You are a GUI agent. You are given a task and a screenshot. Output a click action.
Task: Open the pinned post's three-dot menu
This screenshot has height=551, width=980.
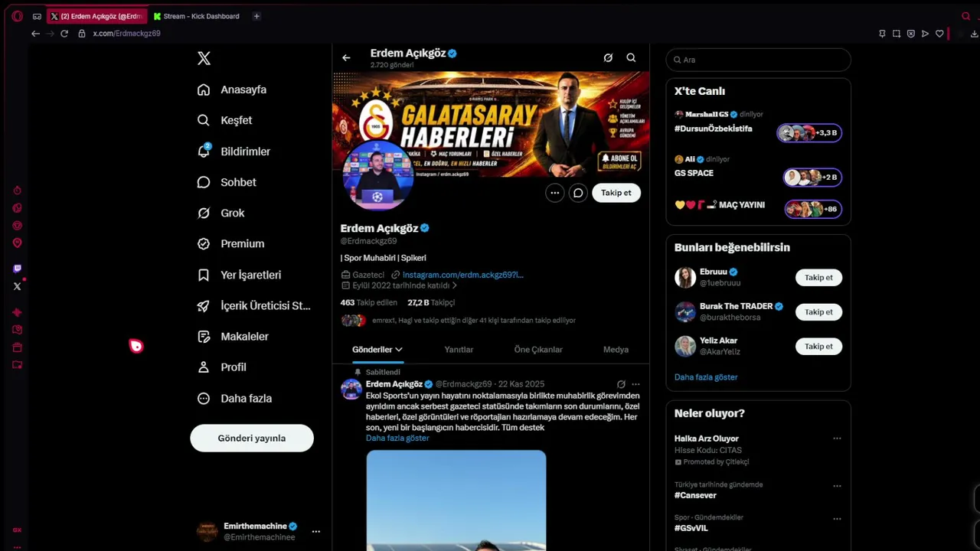(635, 384)
